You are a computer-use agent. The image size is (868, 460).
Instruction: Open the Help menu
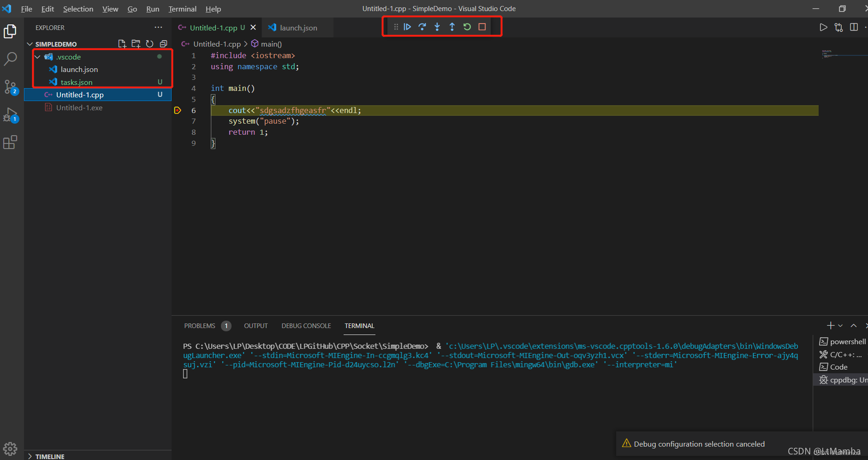click(x=213, y=9)
